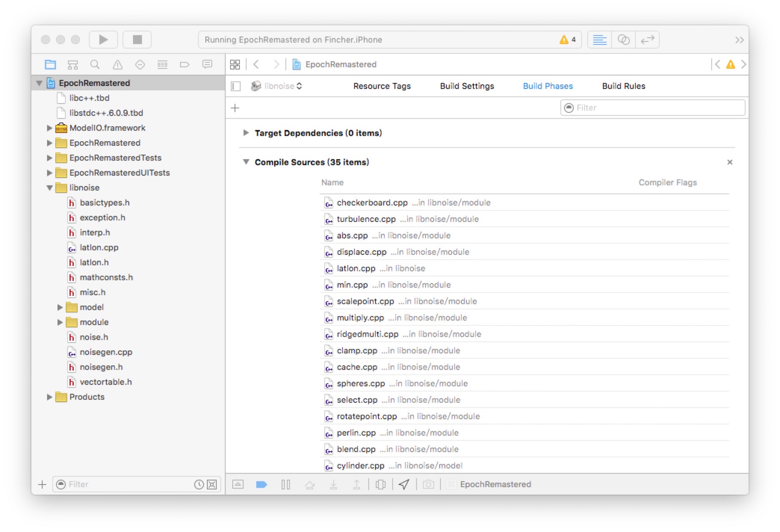Hide the debug area
Screen dimensions: 780x532
click(x=238, y=484)
